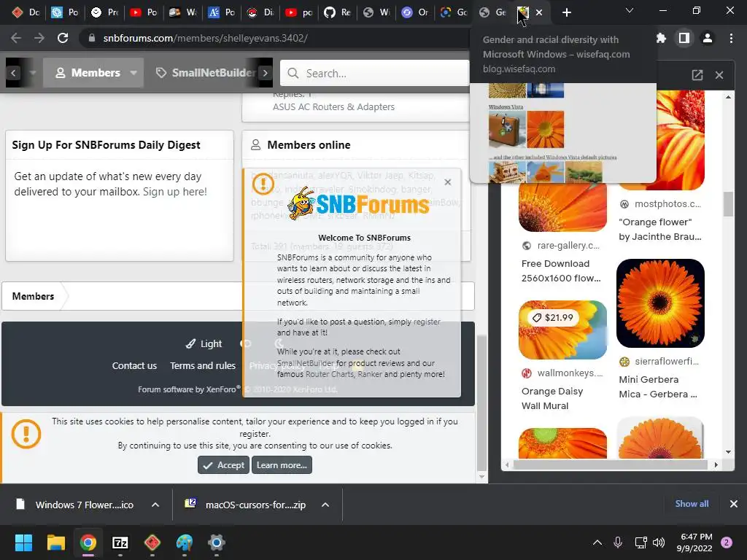Open new browser tab with plus
Viewport: 747px width, 560px height.
click(566, 12)
